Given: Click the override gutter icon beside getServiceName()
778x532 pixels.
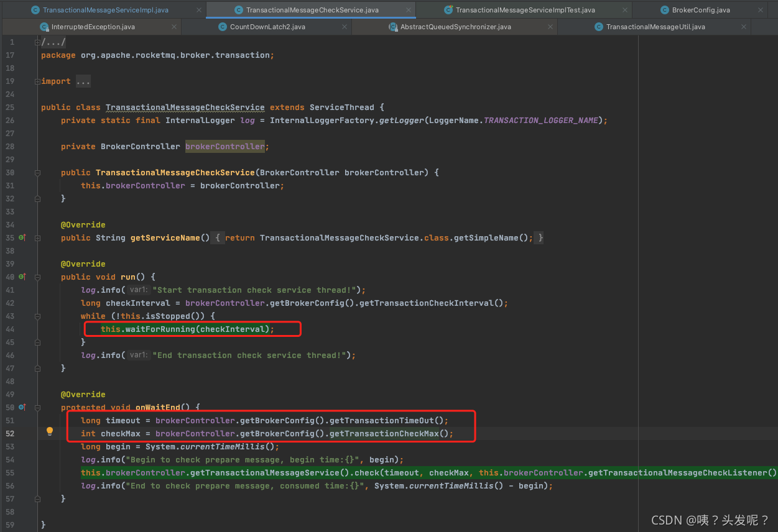Looking at the screenshot, I should coord(22,237).
